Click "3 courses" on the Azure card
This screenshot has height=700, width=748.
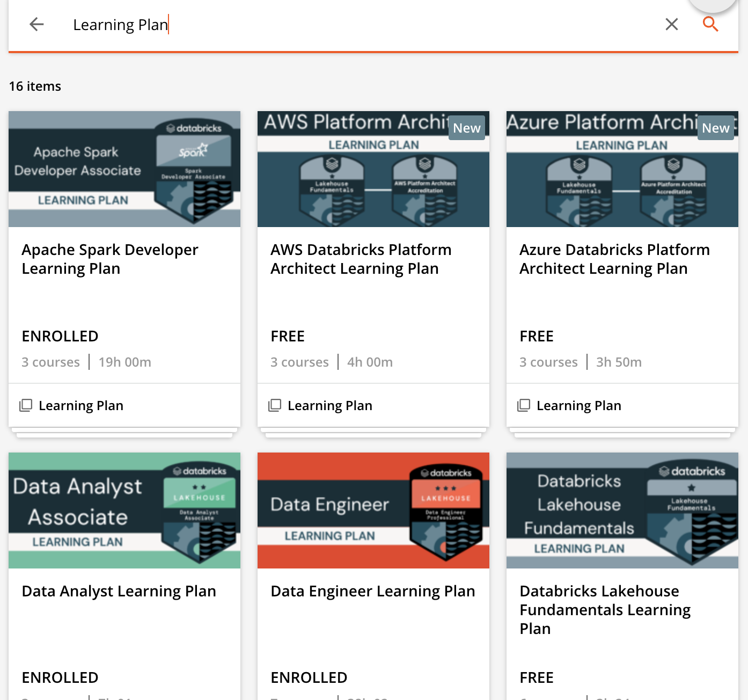point(548,362)
